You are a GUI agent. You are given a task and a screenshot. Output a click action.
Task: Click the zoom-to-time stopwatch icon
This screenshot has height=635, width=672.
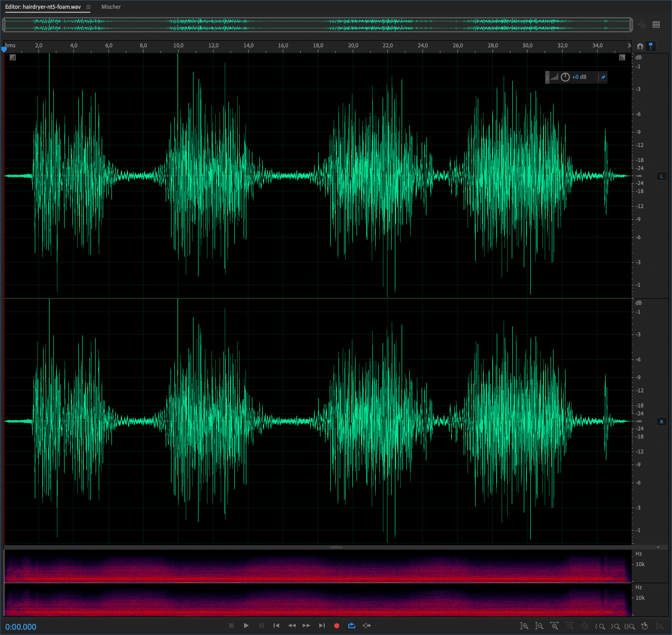(x=645, y=626)
